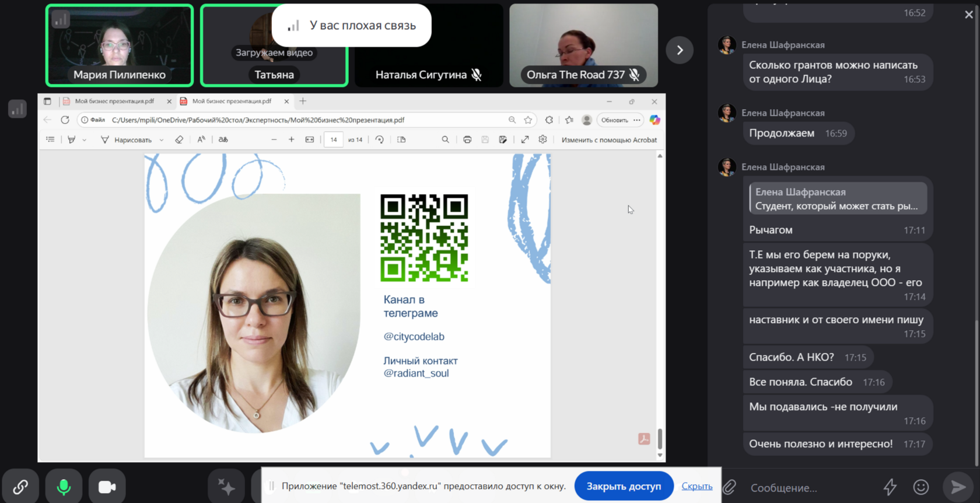Close the chat panel
Viewport: 980px width, 503px height.
(x=969, y=15)
